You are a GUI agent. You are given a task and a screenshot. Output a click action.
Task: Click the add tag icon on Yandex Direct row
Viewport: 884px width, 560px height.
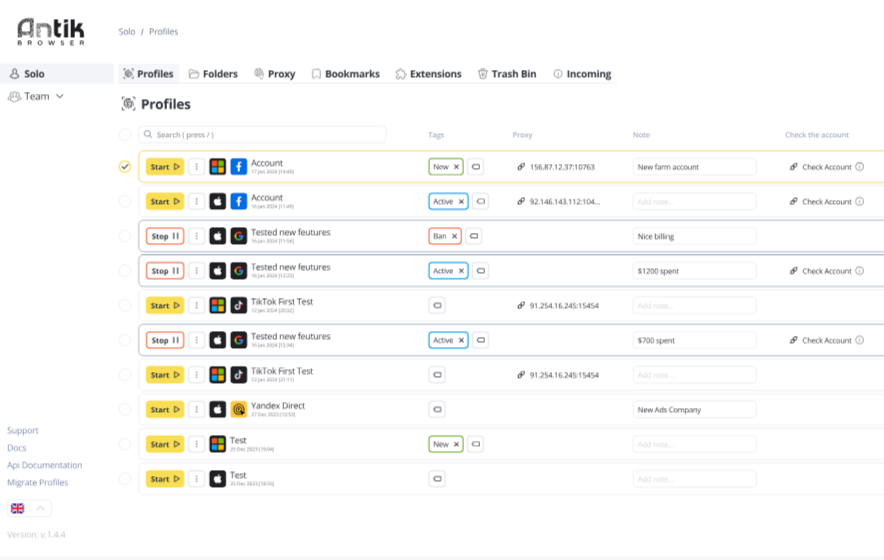(x=437, y=410)
